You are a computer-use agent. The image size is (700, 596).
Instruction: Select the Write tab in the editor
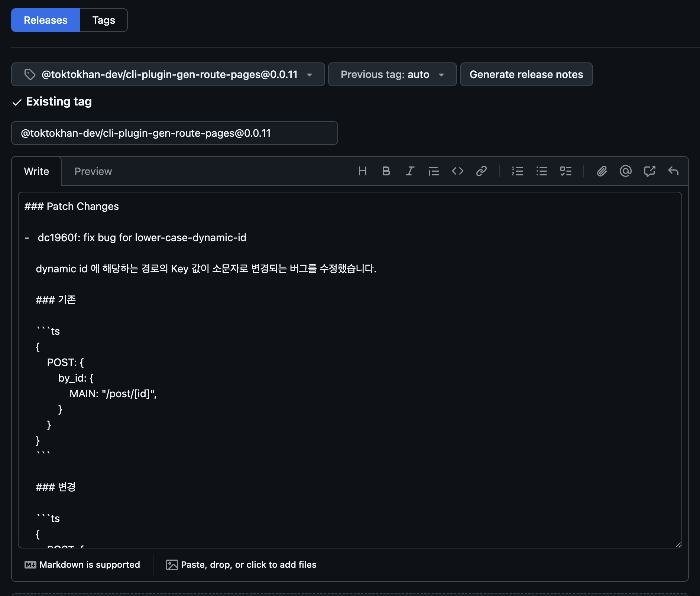pyautogui.click(x=36, y=171)
